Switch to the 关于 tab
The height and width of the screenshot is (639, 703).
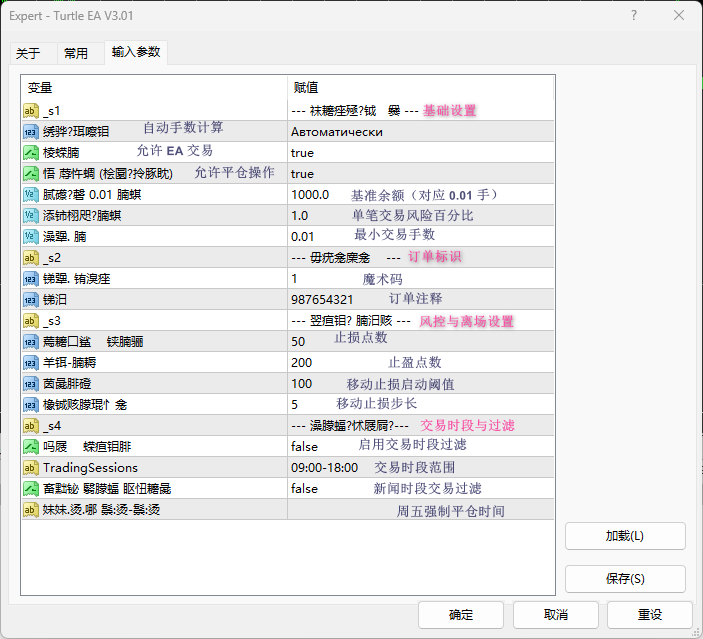(x=33, y=53)
